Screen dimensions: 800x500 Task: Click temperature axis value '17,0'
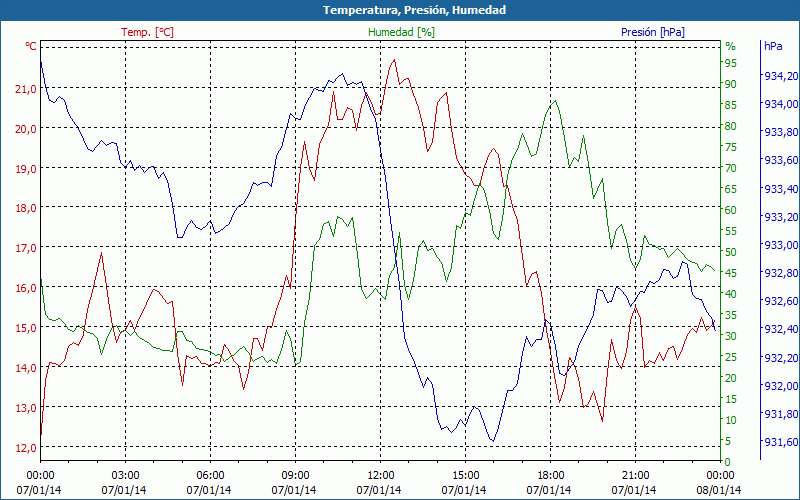(28, 248)
